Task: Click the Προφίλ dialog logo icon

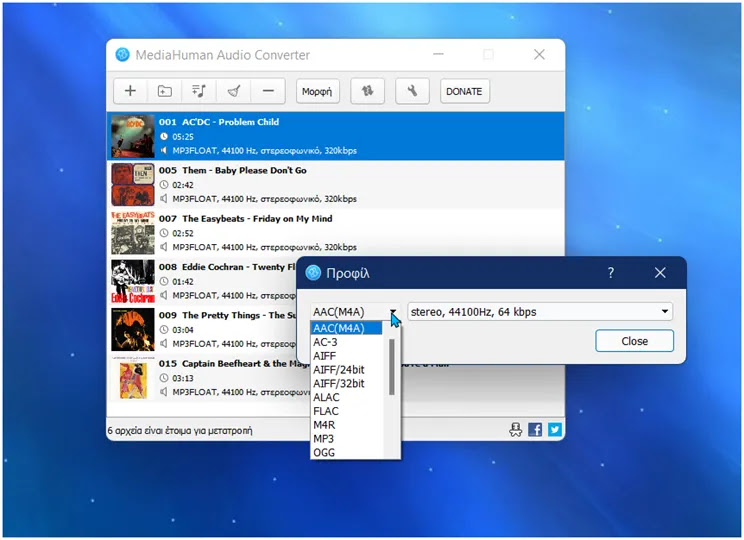Action: click(313, 273)
